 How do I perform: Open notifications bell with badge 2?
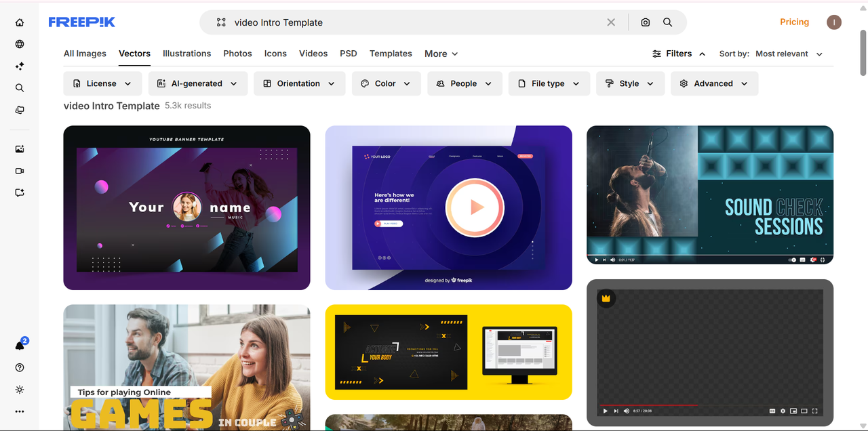tap(20, 344)
